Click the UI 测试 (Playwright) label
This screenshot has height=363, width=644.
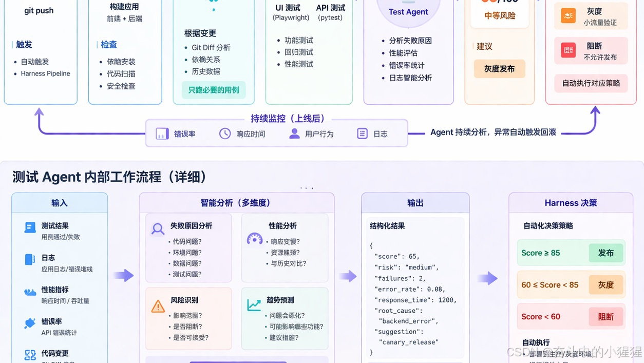coord(291,12)
